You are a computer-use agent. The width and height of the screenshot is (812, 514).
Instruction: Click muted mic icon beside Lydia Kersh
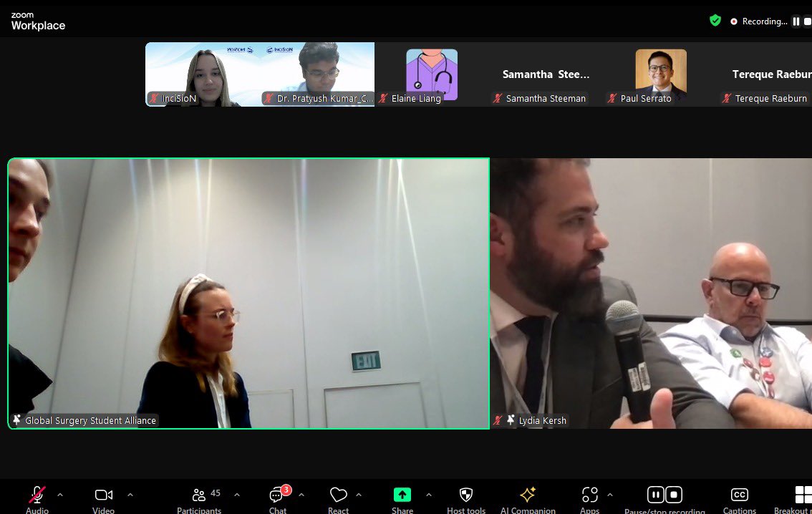click(498, 420)
